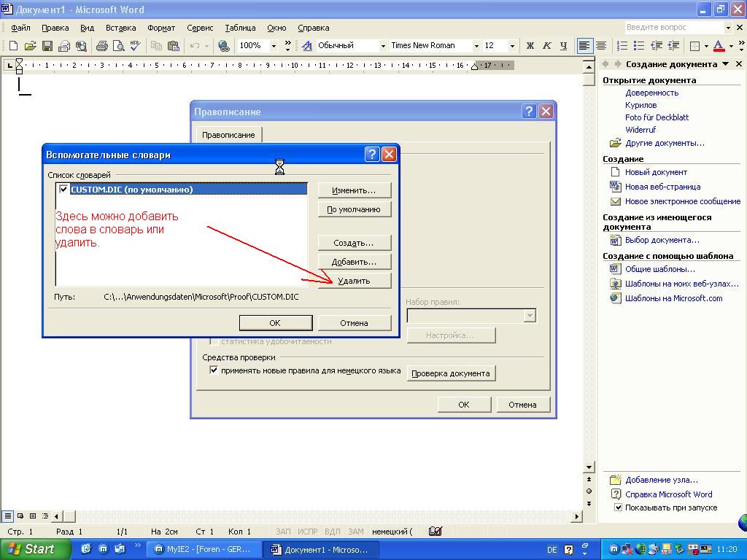Click the Insert Hyperlink globe icon

223,46
